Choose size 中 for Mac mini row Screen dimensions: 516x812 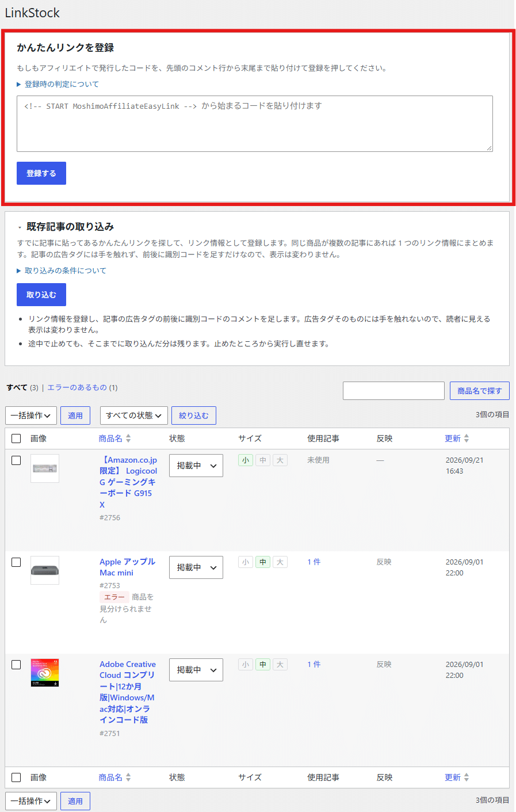(263, 562)
